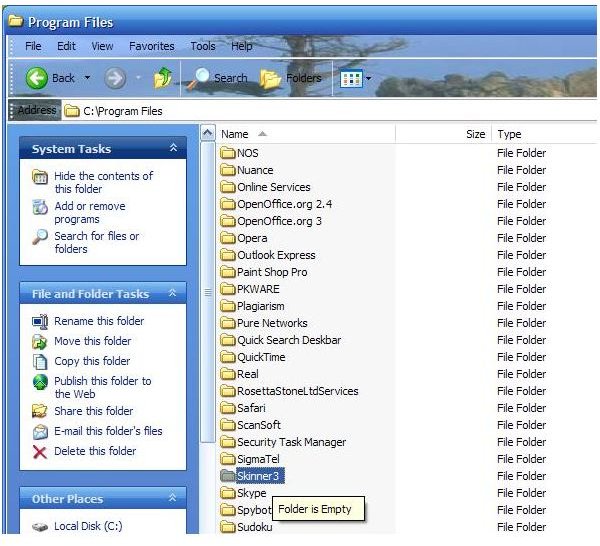
Task: Open the Help menu
Action: point(241,46)
